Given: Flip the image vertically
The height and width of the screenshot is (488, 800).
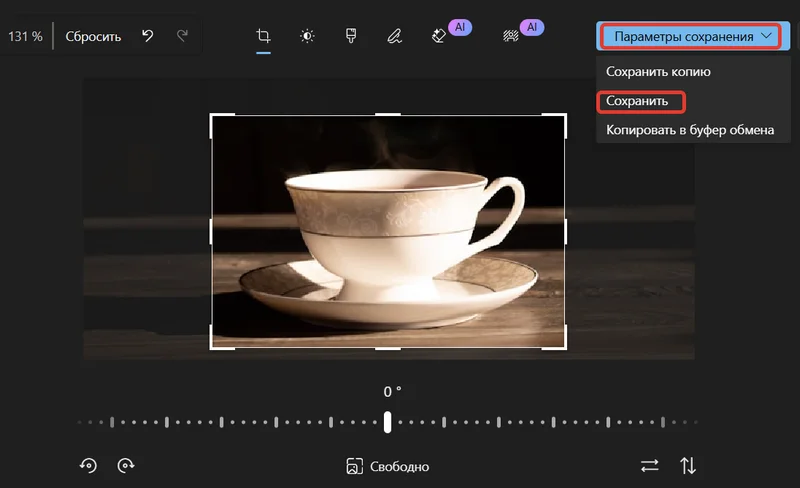Looking at the screenshot, I should 688,465.
